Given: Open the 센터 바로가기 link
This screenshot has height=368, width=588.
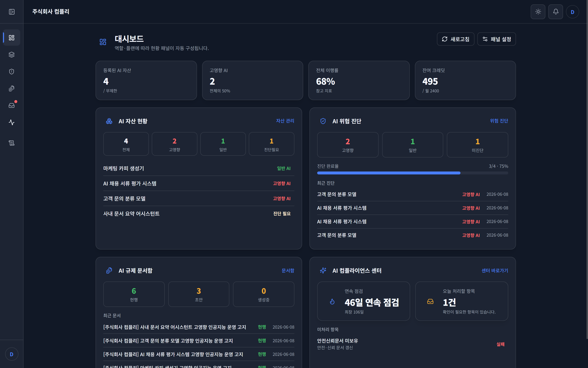Looking at the screenshot, I should pos(495,270).
